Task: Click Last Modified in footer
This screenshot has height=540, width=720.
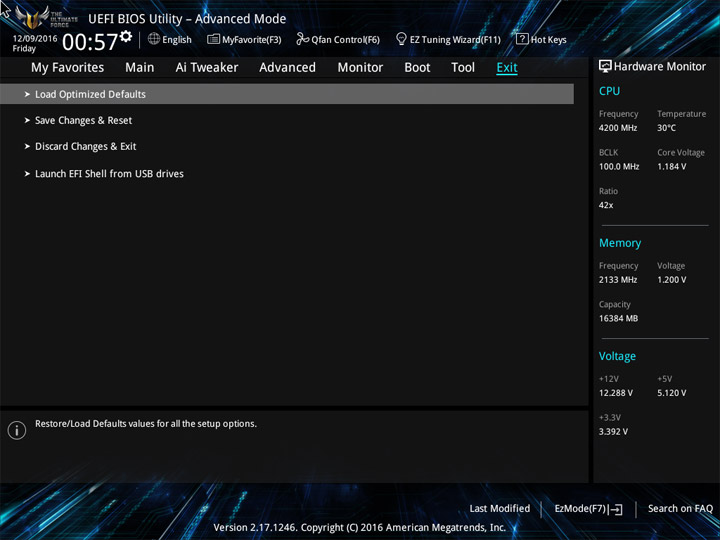Action: 500,509
